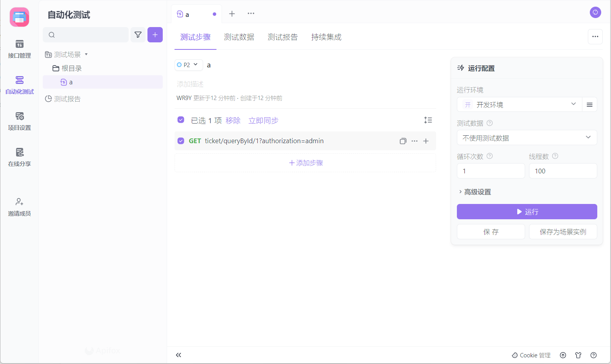This screenshot has height=364, width=611.
Task: Open 在线分享 in the sidebar
Action: tap(19, 157)
